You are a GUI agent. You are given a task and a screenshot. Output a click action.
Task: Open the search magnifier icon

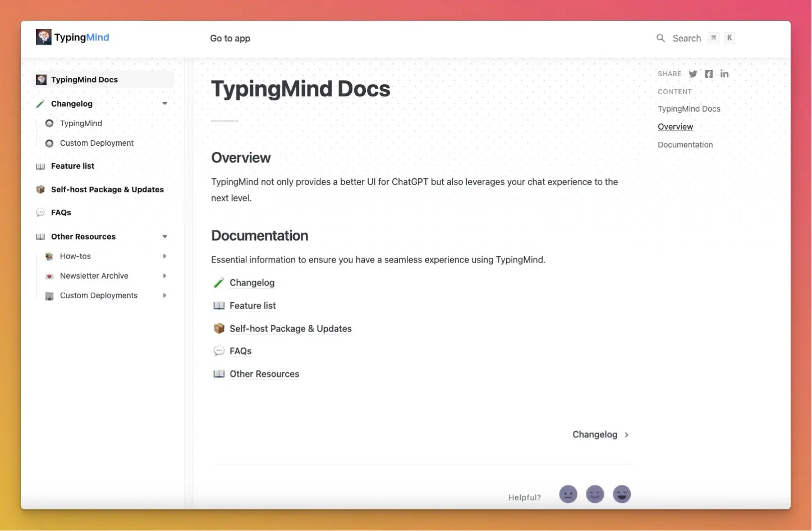(x=661, y=38)
